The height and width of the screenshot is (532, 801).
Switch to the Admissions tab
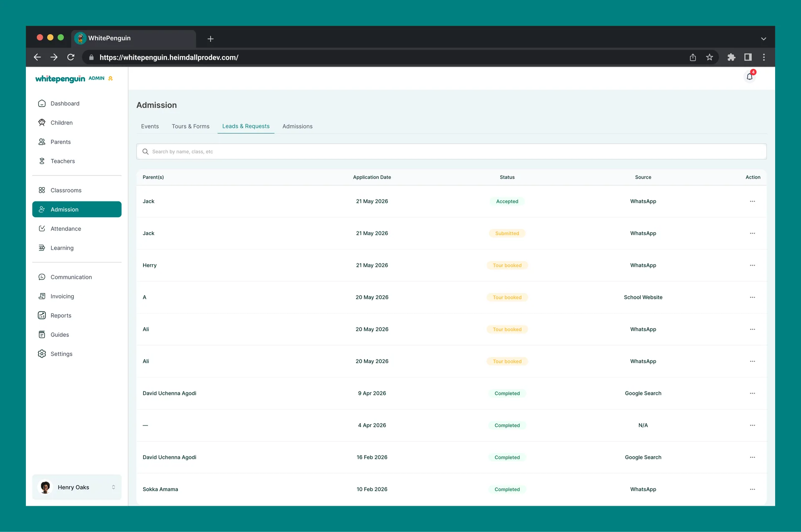(297, 126)
